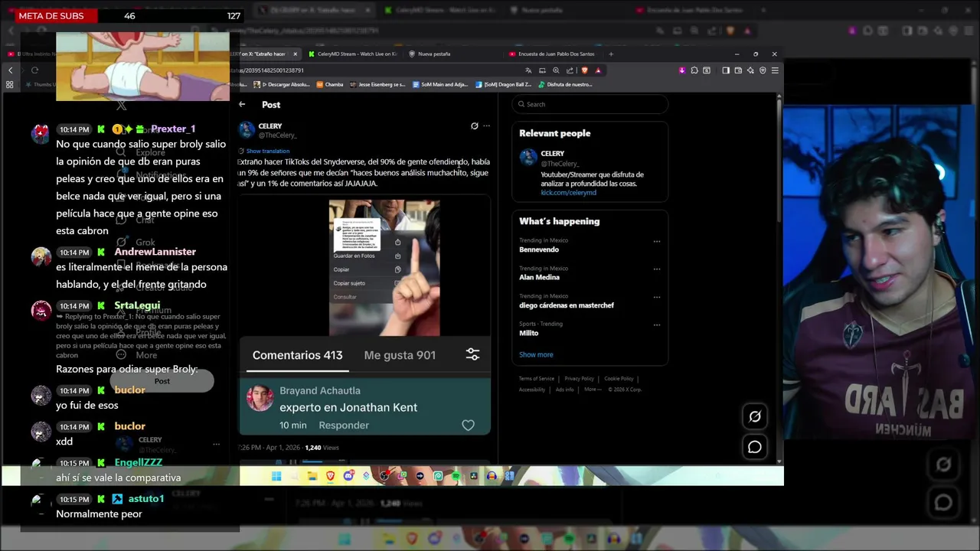Image resolution: width=980 pixels, height=551 pixels.
Task: Open the pink downloads icon in toolbar
Action: tap(682, 70)
